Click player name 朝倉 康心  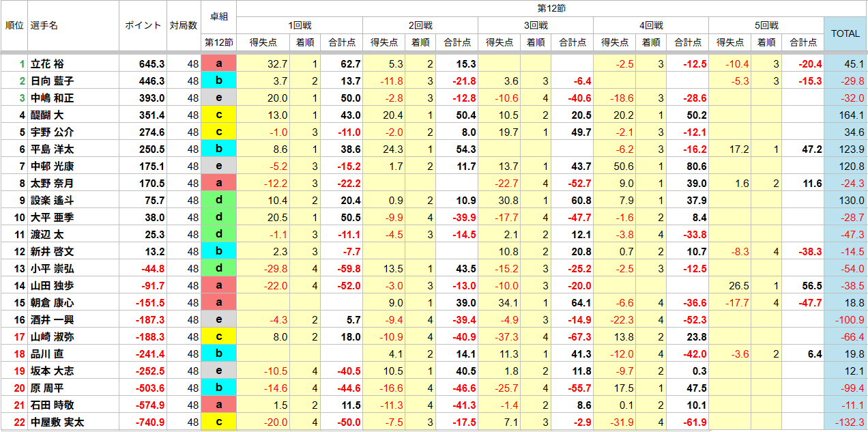tap(52, 303)
